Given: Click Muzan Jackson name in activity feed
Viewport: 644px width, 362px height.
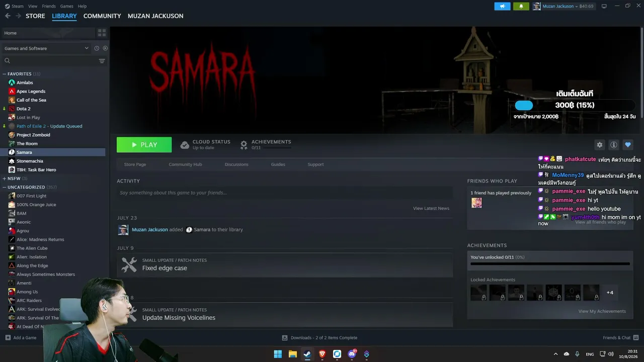Looking at the screenshot, I should tap(150, 230).
